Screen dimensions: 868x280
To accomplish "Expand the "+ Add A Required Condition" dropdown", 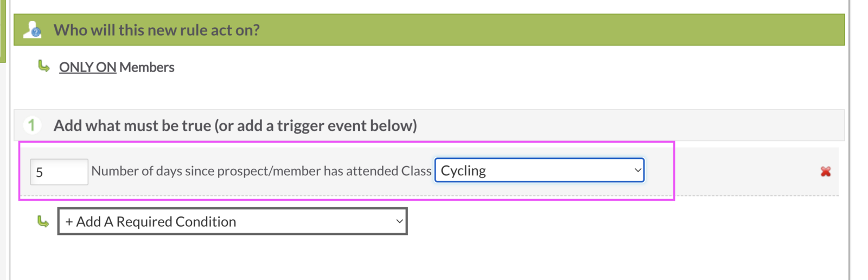I will coord(232,221).
